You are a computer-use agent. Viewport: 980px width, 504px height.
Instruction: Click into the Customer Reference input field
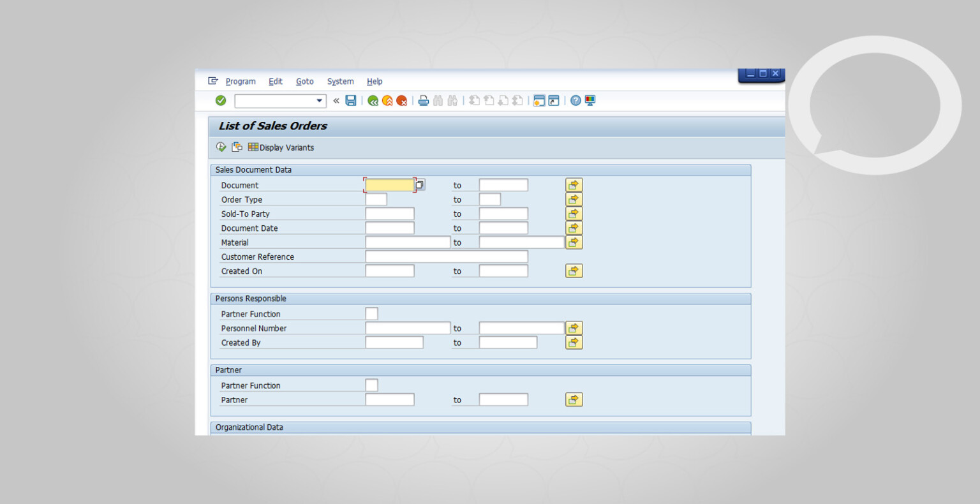(x=445, y=256)
